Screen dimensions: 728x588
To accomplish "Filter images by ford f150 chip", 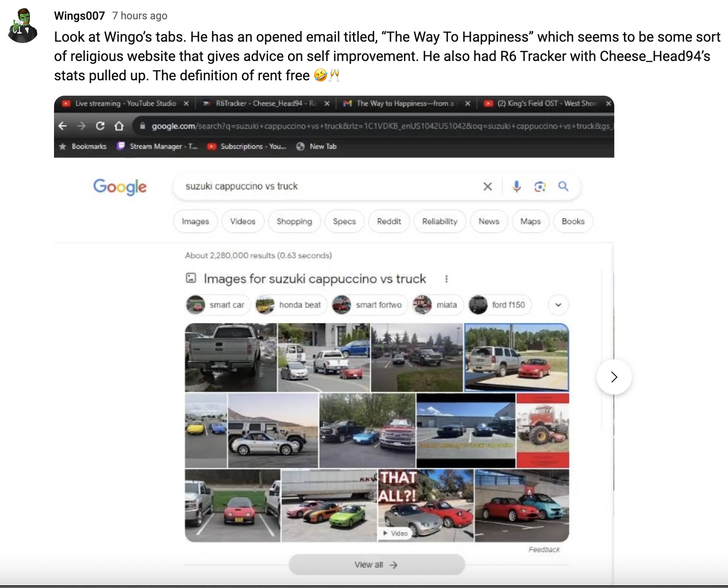I will pos(500,305).
